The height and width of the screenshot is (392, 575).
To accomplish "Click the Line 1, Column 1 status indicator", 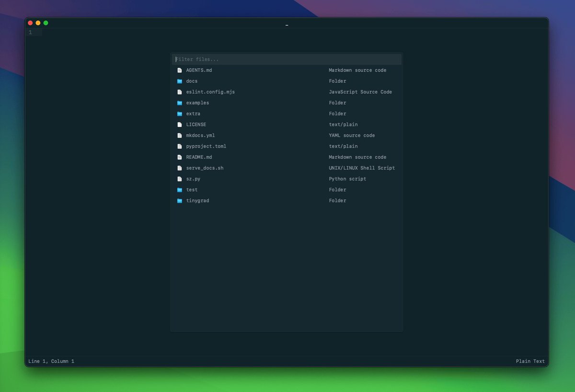I will tap(51, 361).
